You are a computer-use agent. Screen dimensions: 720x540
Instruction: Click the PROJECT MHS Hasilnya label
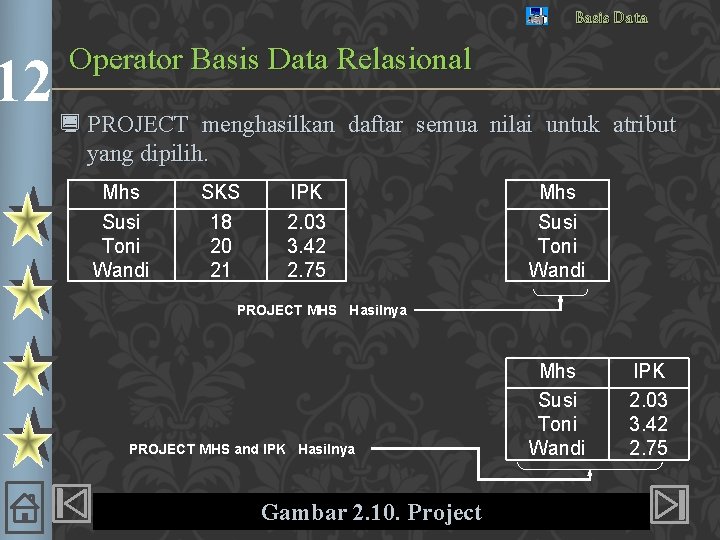[322, 310]
